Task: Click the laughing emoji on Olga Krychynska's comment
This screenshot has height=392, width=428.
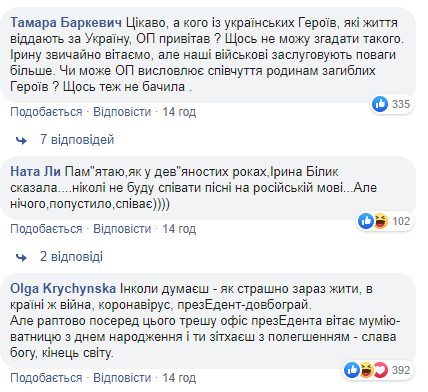Action: point(366,370)
